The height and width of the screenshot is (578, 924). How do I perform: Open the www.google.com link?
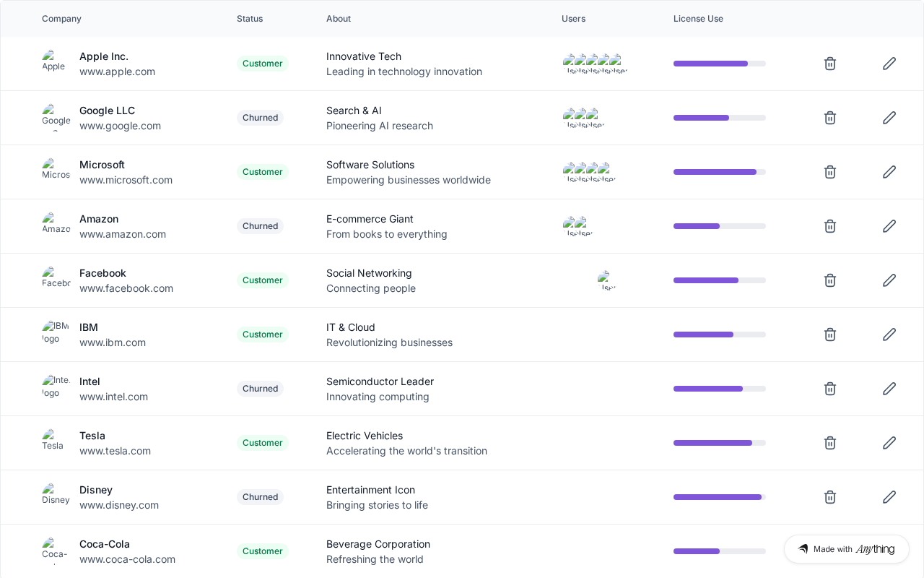click(120, 126)
